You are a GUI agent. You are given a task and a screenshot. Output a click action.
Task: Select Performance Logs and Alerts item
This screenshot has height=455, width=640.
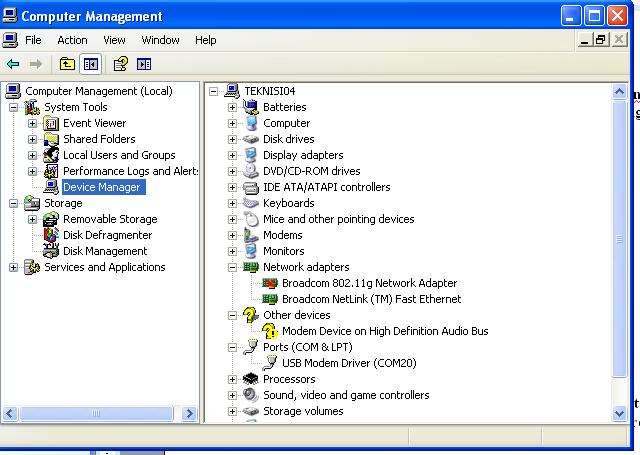pyautogui.click(x=130, y=171)
